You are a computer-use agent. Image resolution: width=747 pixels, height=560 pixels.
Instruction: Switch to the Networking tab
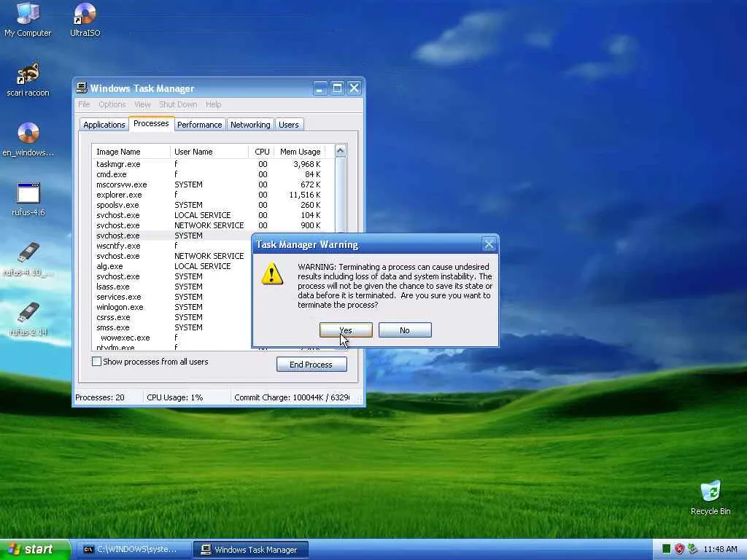(x=250, y=124)
